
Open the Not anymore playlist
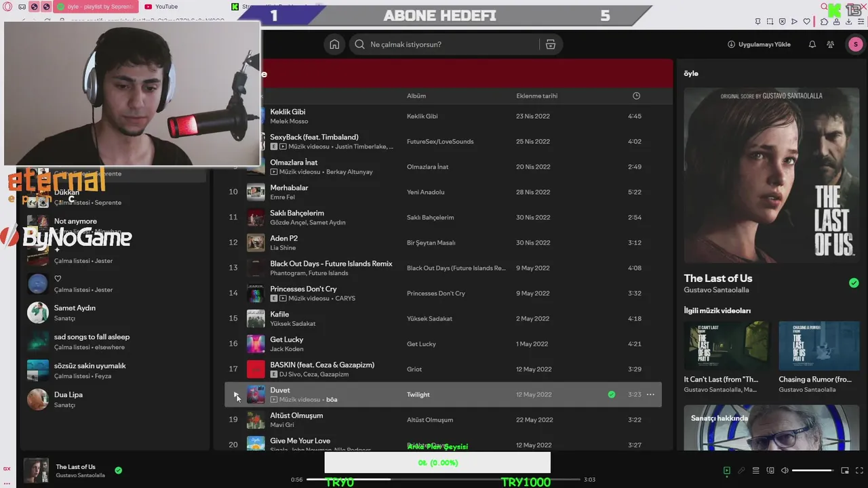(113, 226)
